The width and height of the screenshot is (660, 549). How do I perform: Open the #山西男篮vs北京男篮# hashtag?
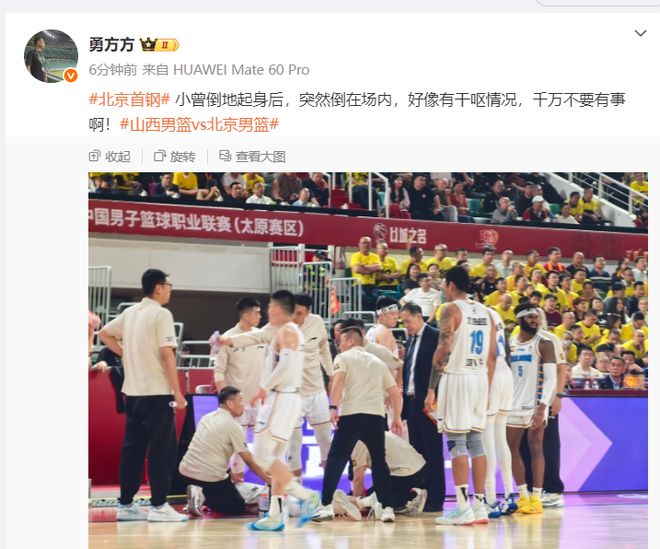200,125
